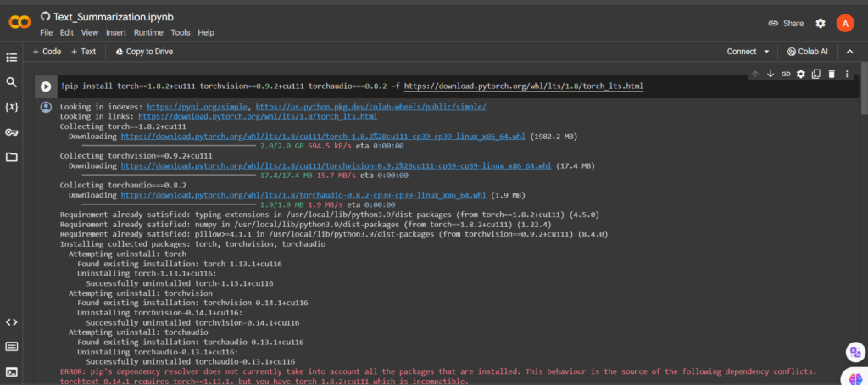Viewport: 868px width, 385px height.
Task: Select 'Installing collected packages' line
Action: point(192,243)
